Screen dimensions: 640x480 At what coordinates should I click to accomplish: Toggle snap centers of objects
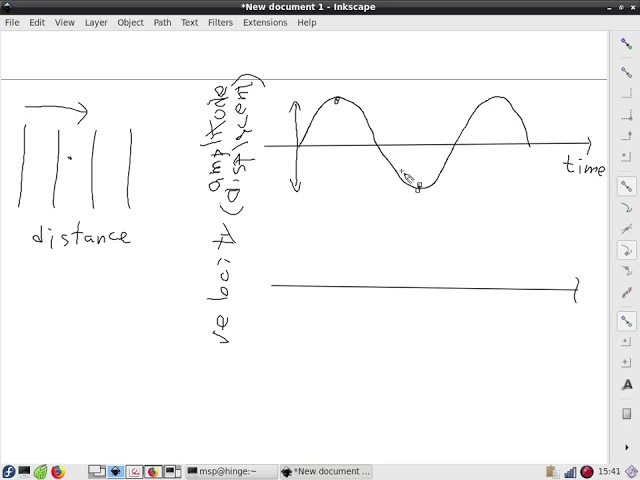pyautogui.click(x=626, y=342)
